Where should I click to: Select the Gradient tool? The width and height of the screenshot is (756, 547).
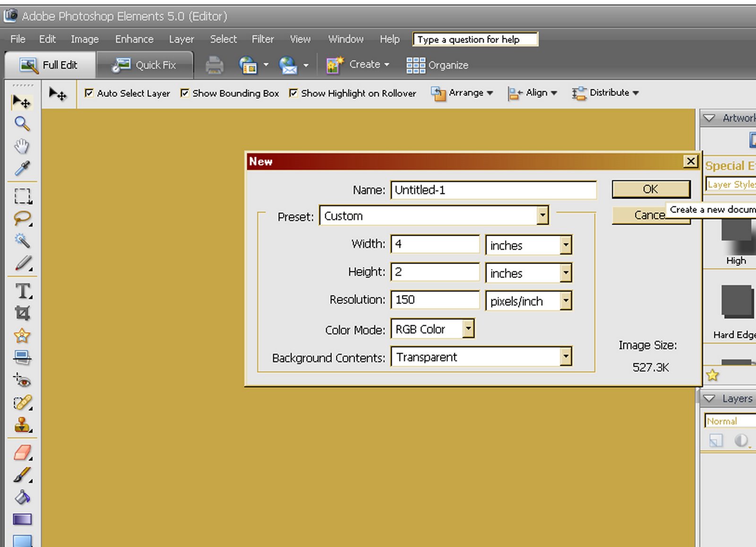click(22, 520)
